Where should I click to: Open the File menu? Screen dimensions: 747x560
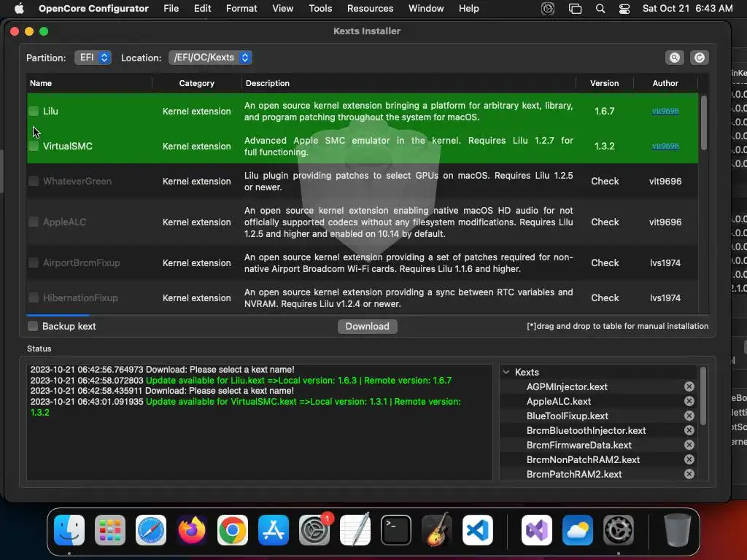click(171, 9)
